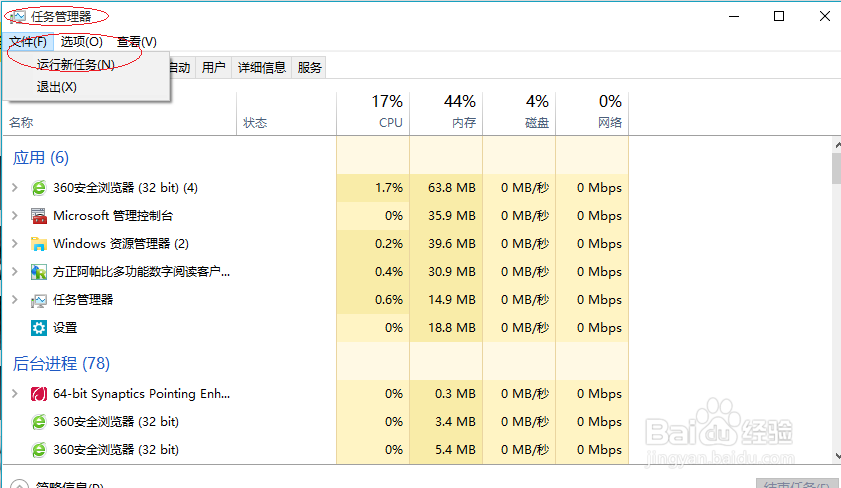
Task: Click the 360安全浏览器 5.4 MB process icon
Action: coord(39,449)
